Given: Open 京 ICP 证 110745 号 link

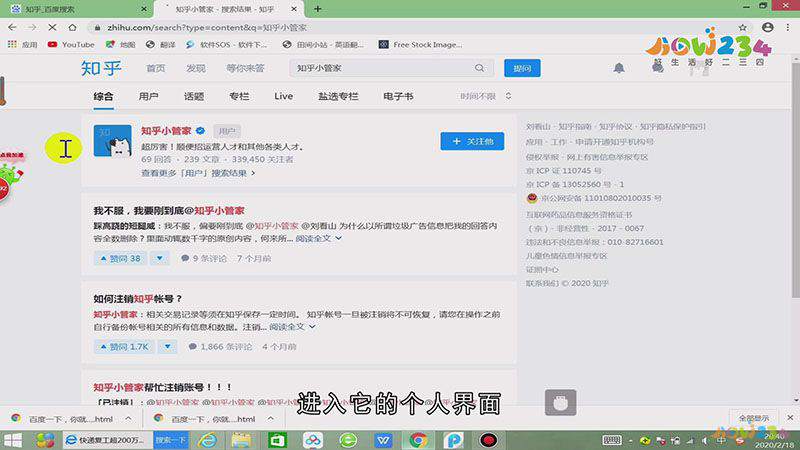Looking at the screenshot, I should coord(563,170).
